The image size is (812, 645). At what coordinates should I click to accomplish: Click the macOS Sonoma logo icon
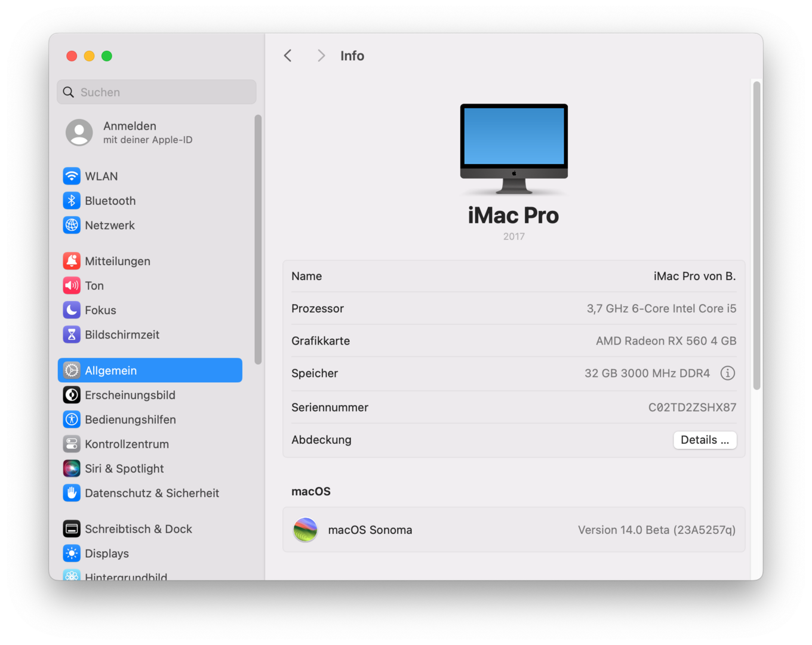305,530
